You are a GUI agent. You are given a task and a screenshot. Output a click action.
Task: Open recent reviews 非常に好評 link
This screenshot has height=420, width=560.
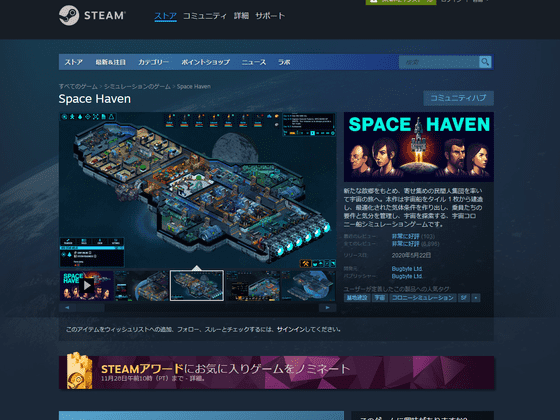pos(405,236)
